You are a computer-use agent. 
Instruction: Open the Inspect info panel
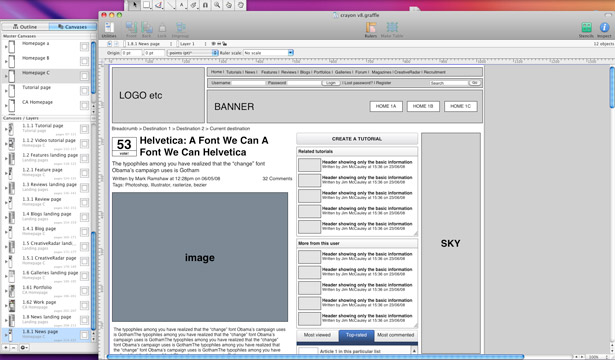604,29
